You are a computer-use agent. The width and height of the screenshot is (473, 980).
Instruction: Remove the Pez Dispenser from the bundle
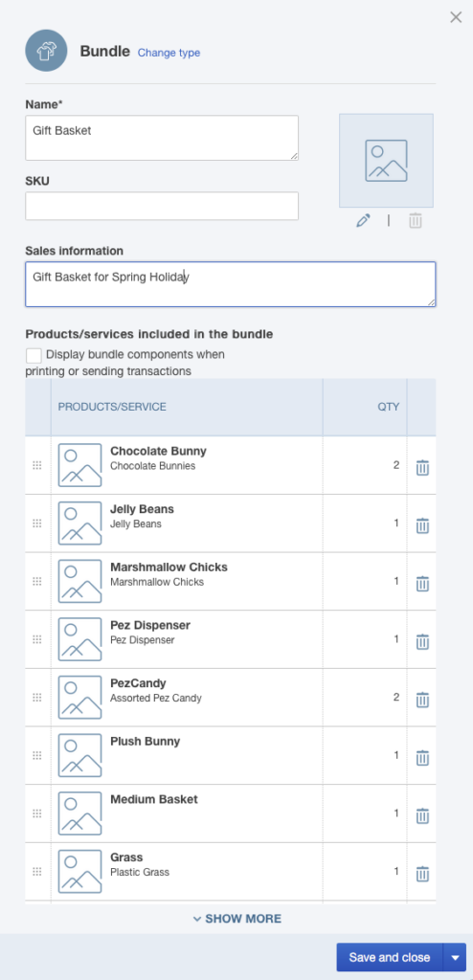[x=422, y=641]
